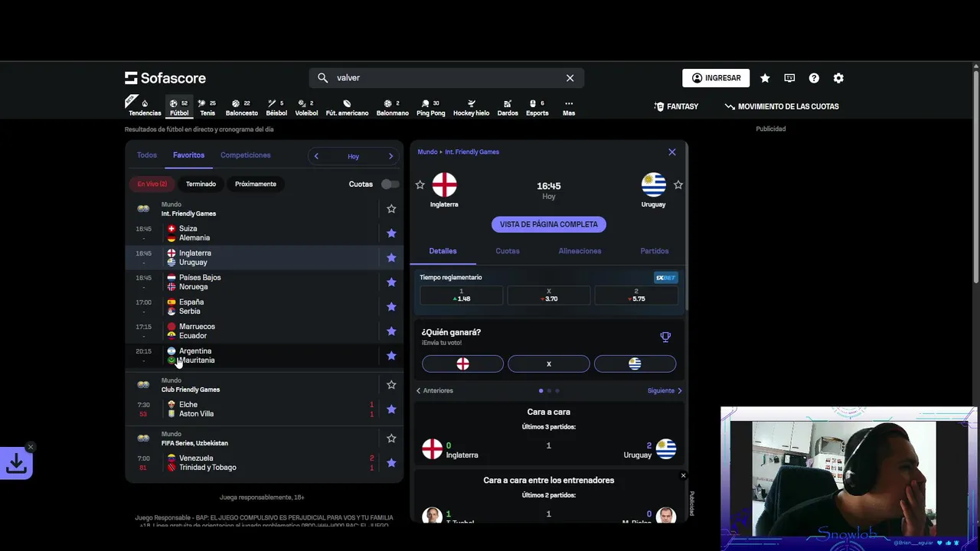Filter matches by En Vivo

pos(152,184)
